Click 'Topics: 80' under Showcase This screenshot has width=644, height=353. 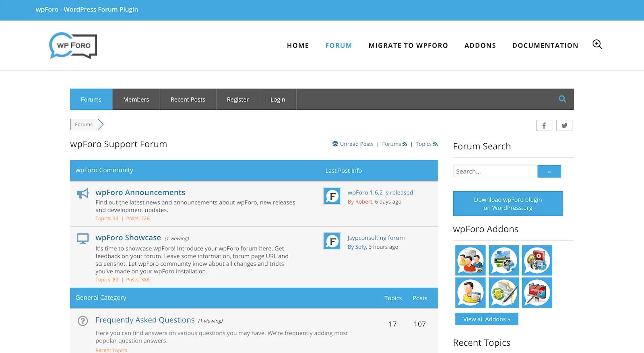tap(107, 280)
